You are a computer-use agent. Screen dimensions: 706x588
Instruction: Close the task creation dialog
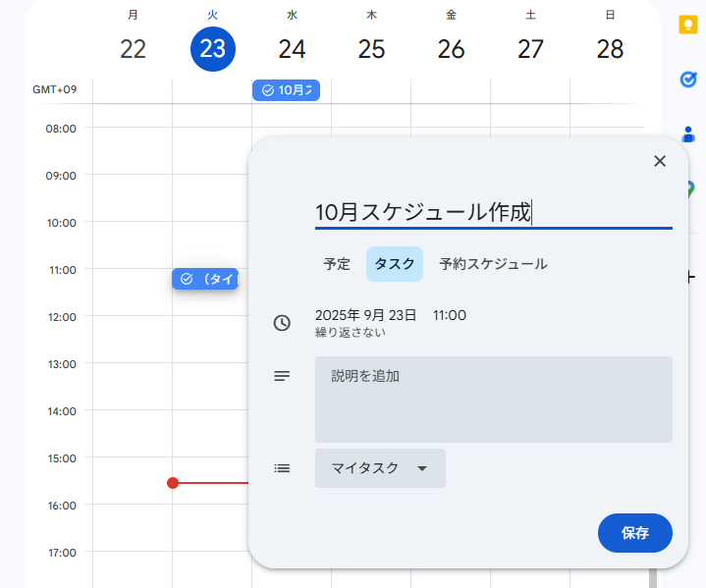660,161
